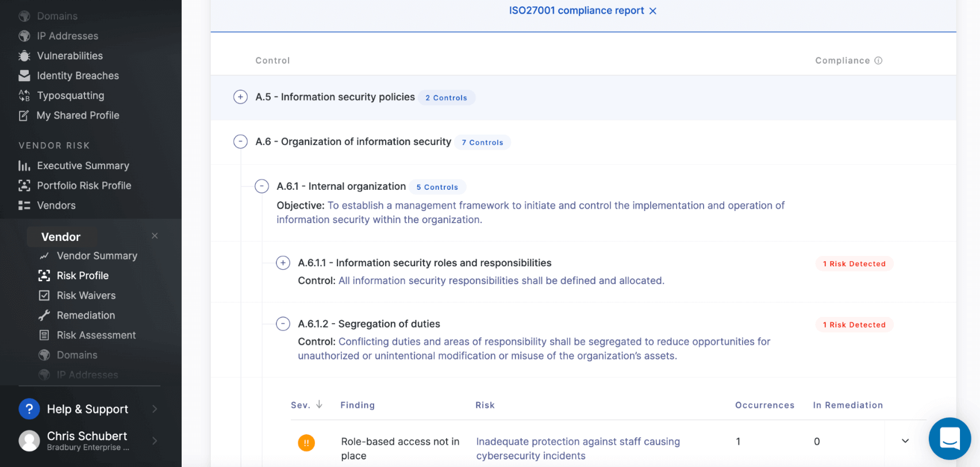Expand the Role-based access finding row chevron
This screenshot has height=467, width=980.
tap(905, 441)
